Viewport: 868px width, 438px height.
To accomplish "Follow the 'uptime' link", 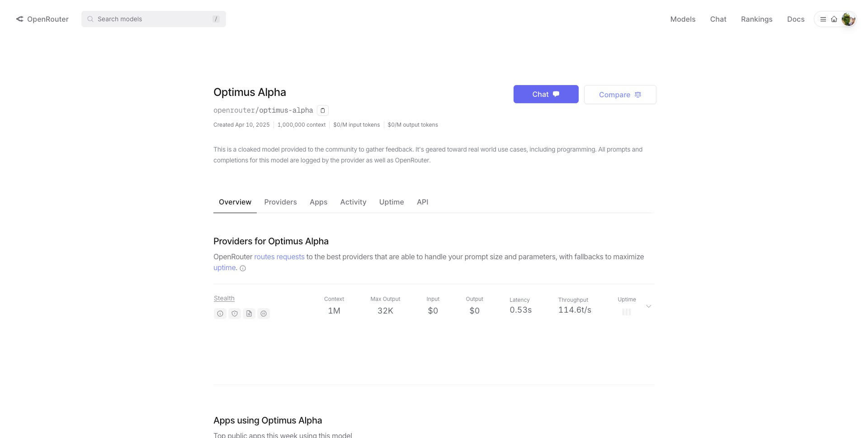I will pyautogui.click(x=225, y=267).
